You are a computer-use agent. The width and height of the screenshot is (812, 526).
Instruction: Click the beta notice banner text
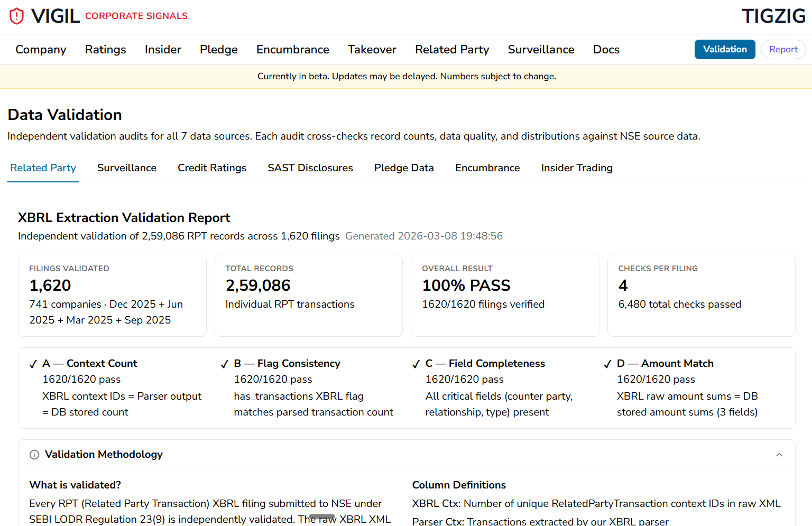[407, 77]
